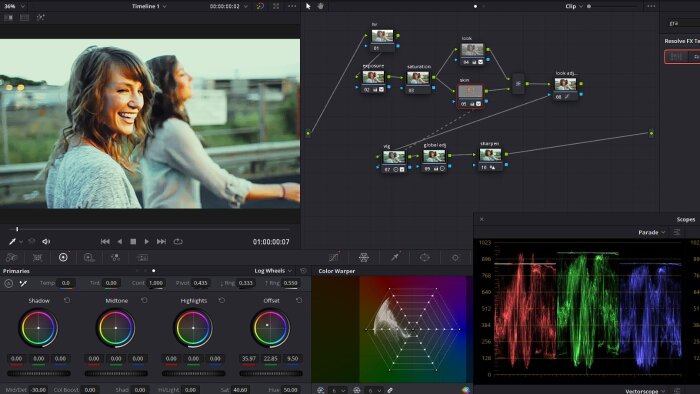The height and width of the screenshot is (394, 700).
Task: Switch to the second node graph page dot
Action: click(x=484, y=6)
